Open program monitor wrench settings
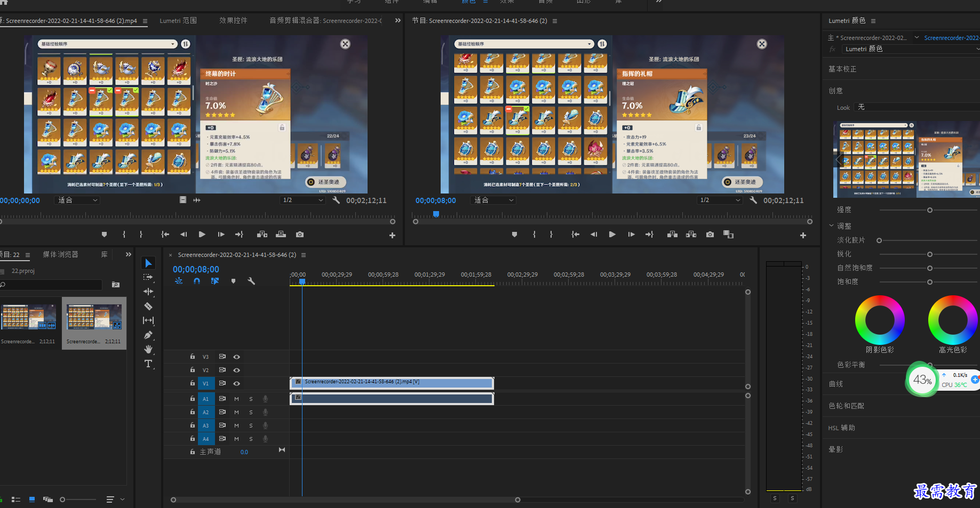Image resolution: width=980 pixels, height=508 pixels. [x=753, y=200]
